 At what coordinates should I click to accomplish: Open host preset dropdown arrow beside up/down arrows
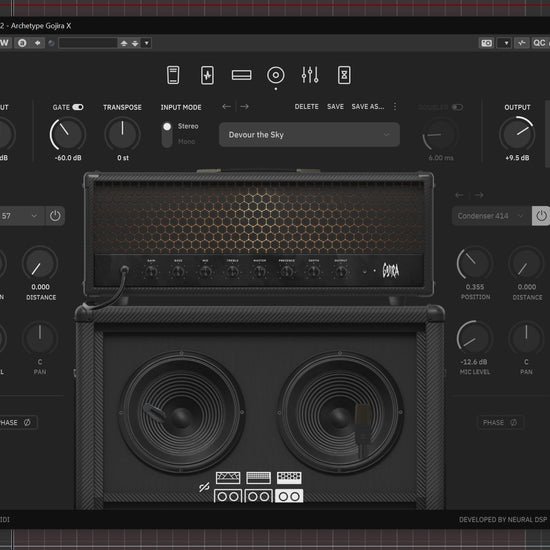click(147, 43)
